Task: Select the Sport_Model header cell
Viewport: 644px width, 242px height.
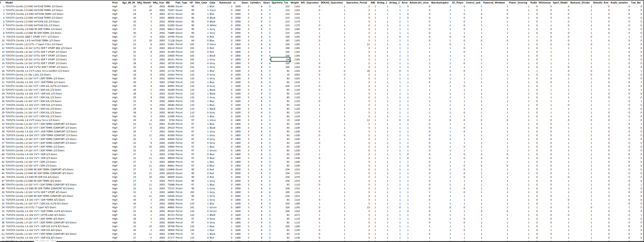Action: 560,2
